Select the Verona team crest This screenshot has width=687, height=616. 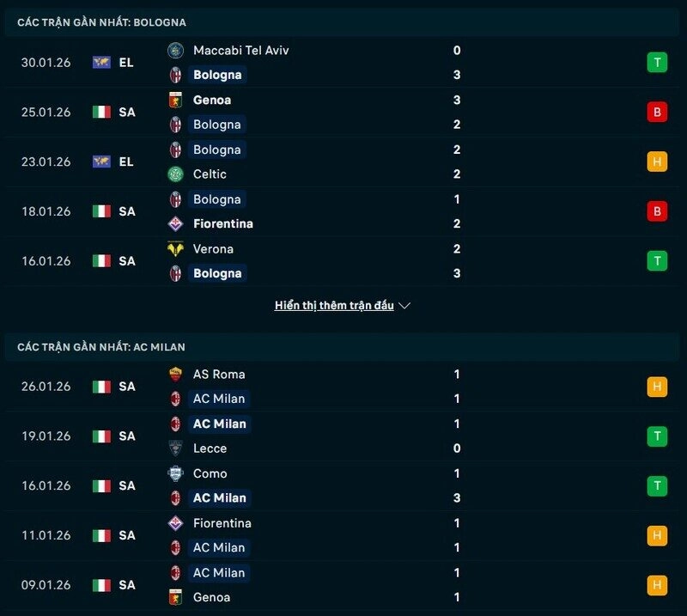tap(177, 249)
